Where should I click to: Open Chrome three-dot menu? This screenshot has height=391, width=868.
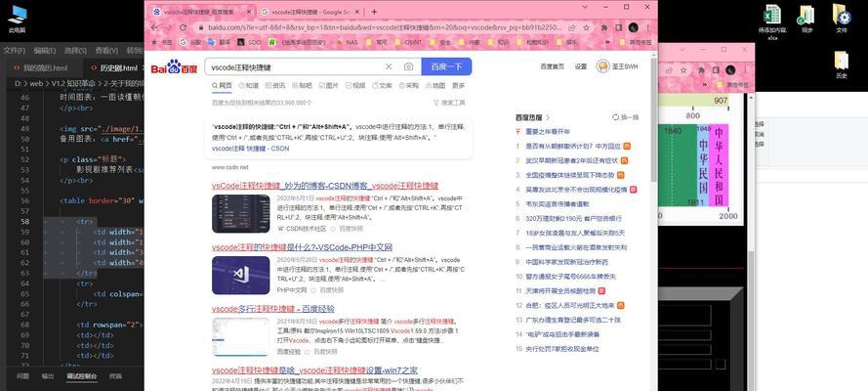click(x=647, y=27)
